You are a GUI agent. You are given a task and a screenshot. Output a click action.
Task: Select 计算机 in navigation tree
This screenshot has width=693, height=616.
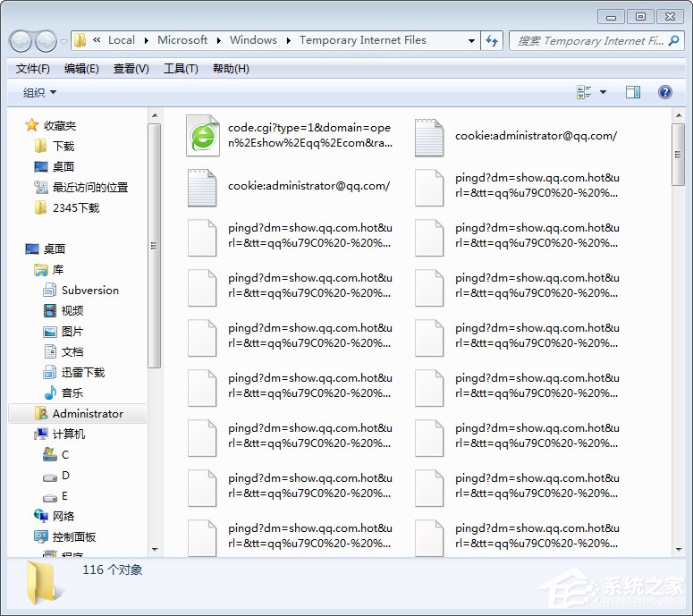(x=59, y=434)
